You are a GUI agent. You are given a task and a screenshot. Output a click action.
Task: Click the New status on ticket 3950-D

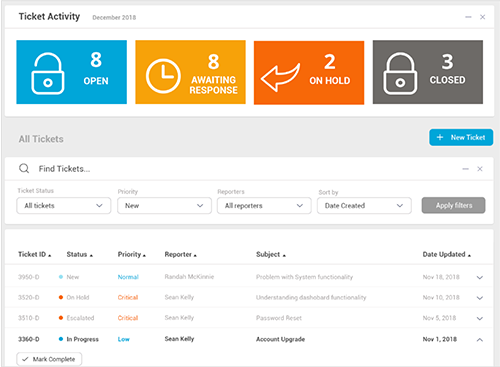click(x=73, y=277)
